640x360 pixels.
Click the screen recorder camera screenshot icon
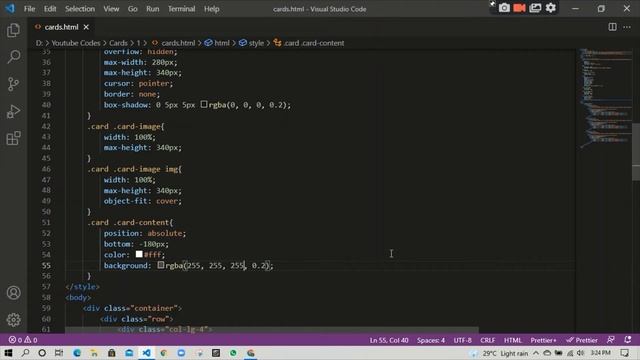[504, 8]
